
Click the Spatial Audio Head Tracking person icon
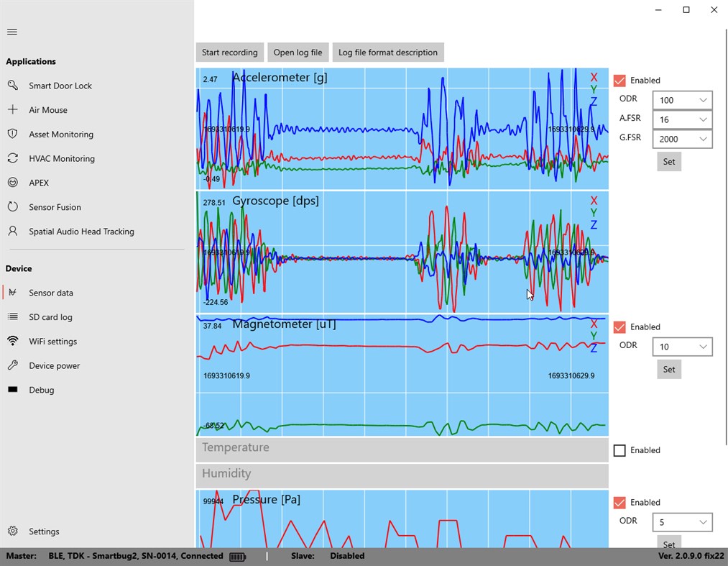pos(12,231)
